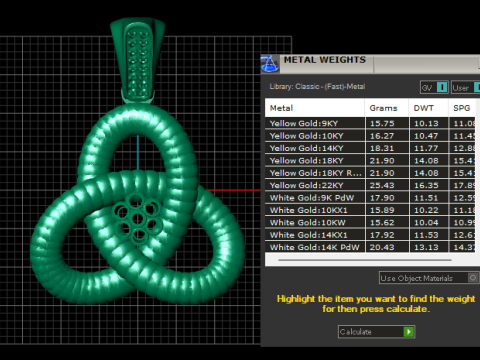Click the 15.75 grams value
The width and height of the screenshot is (480, 360).
tap(382, 123)
